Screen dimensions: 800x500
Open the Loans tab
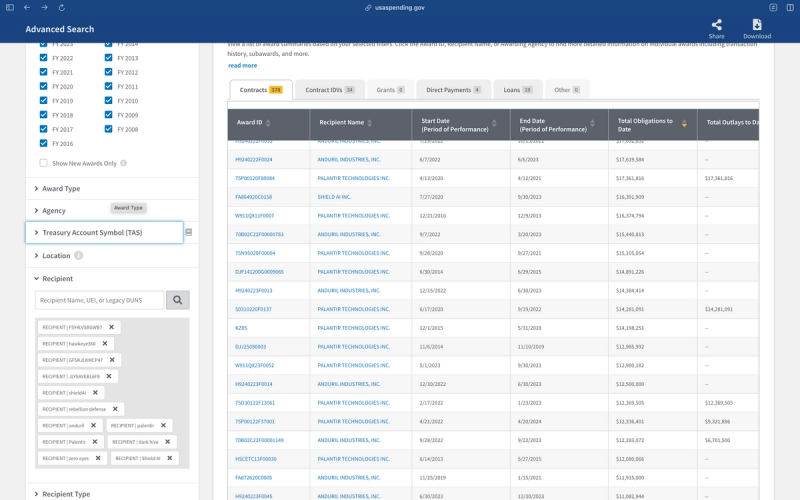517,90
